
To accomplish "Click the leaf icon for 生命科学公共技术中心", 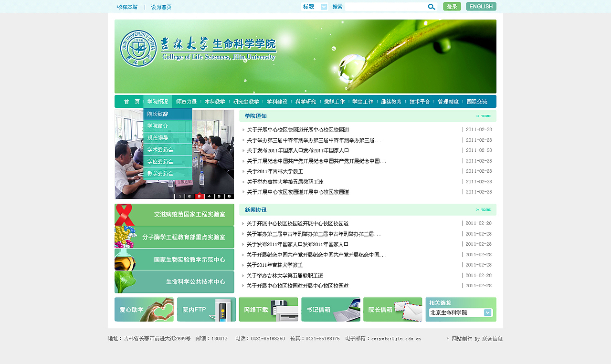I will [x=124, y=281].
